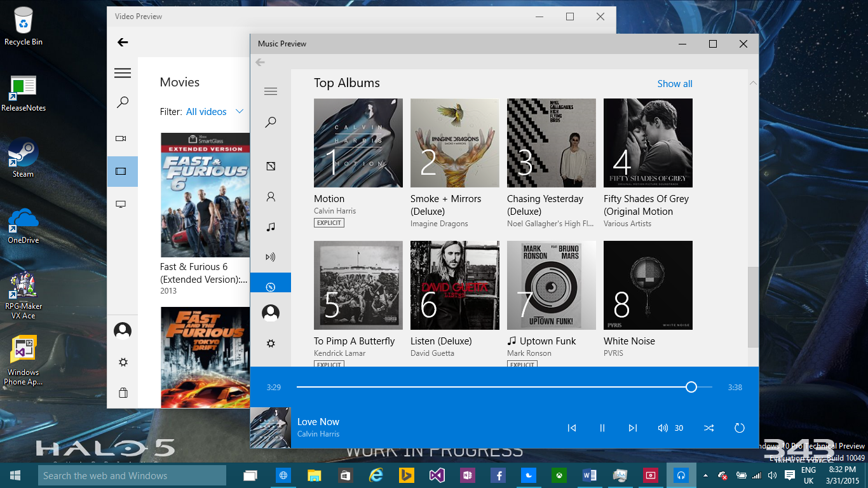Image resolution: width=868 pixels, height=488 pixels.
Task: Click the Love Now now-playing title
Action: pyautogui.click(x=318, y=422)
